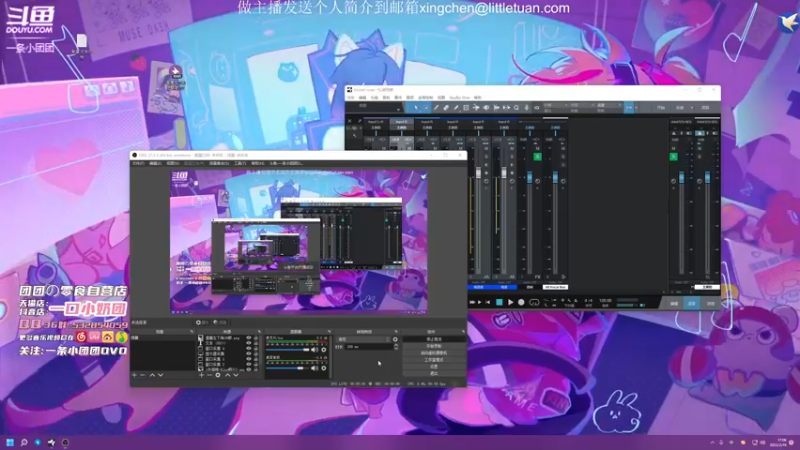Click 工作室模式 button in OBS Controls

(434, 360)
